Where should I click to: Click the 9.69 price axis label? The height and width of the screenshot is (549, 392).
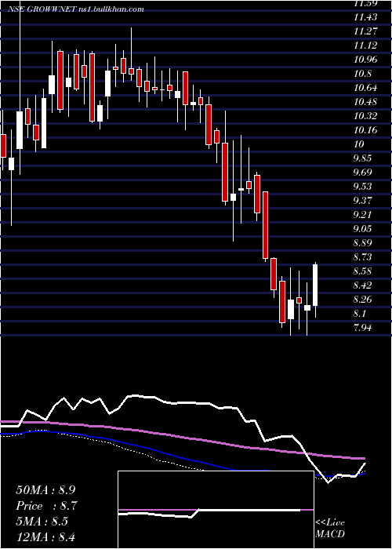(362, 173)
